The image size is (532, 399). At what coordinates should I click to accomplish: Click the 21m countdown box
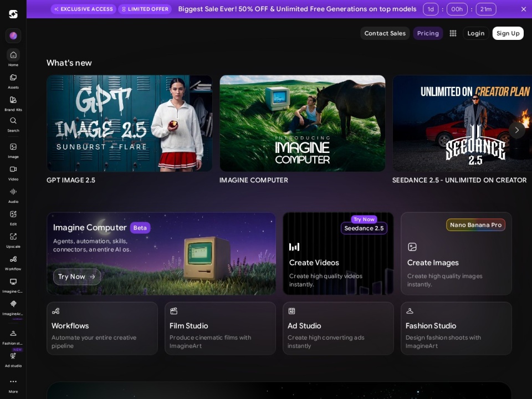click(486, 9)
